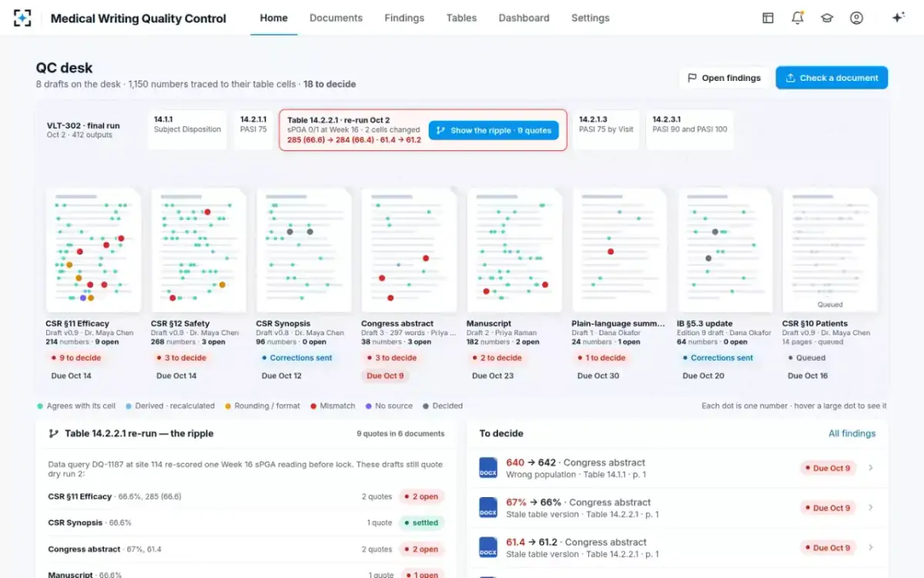
Task: Click DOCX icon for 61.4 → 61.2 finding
Action: click(488, 547)
